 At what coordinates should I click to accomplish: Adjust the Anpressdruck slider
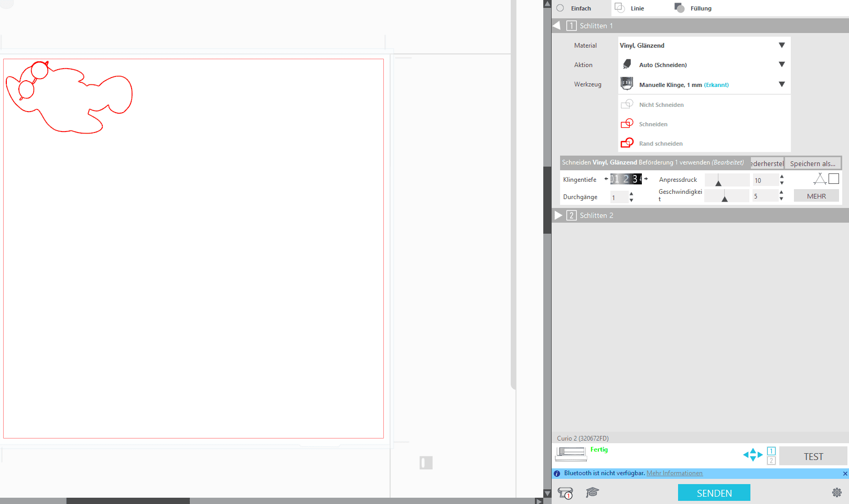[x=727, y=180]
